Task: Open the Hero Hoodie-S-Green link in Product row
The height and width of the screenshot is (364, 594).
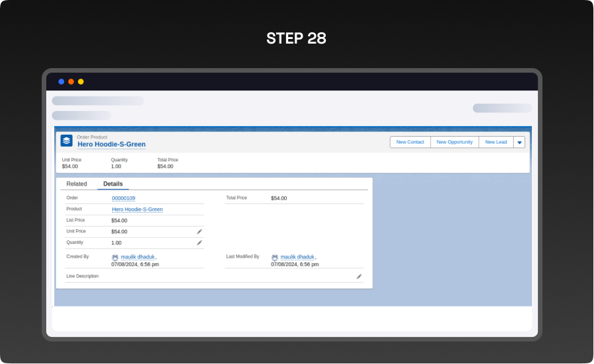Action: pos(137,209)
